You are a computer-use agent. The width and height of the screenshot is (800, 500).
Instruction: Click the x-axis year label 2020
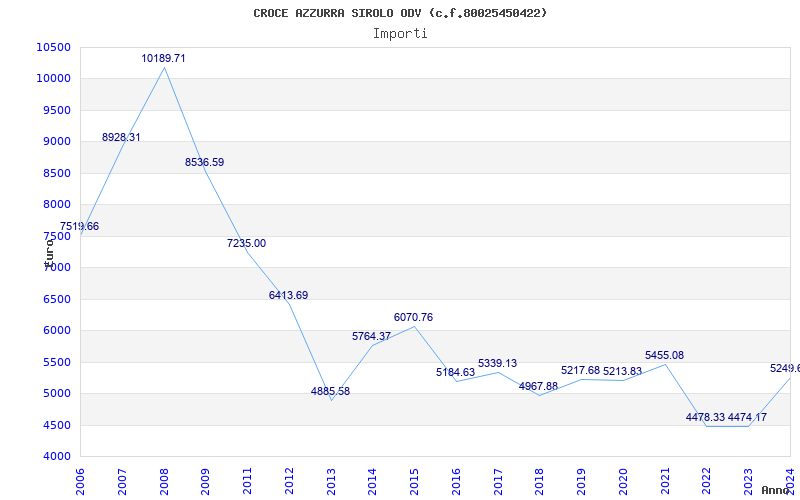click(x=623, y=481)
